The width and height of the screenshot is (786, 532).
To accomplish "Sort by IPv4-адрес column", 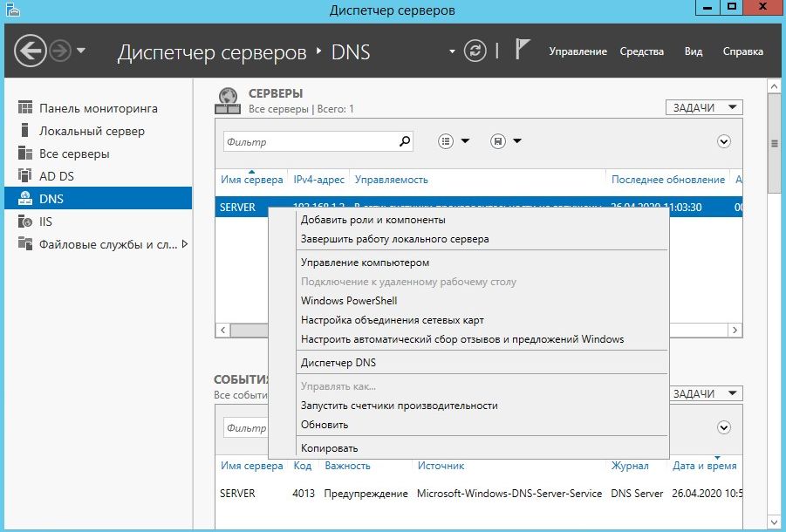I will [x=318, y=180].
